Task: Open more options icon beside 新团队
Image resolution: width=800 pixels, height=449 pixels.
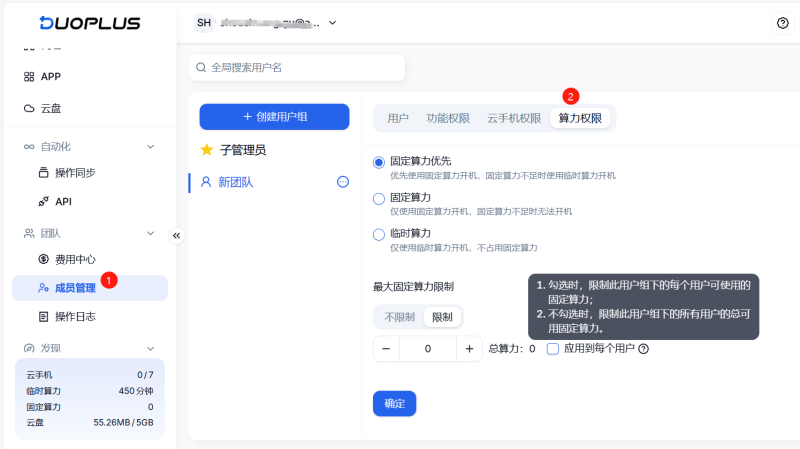Action: pyautogui.click(x=343, y=182)
